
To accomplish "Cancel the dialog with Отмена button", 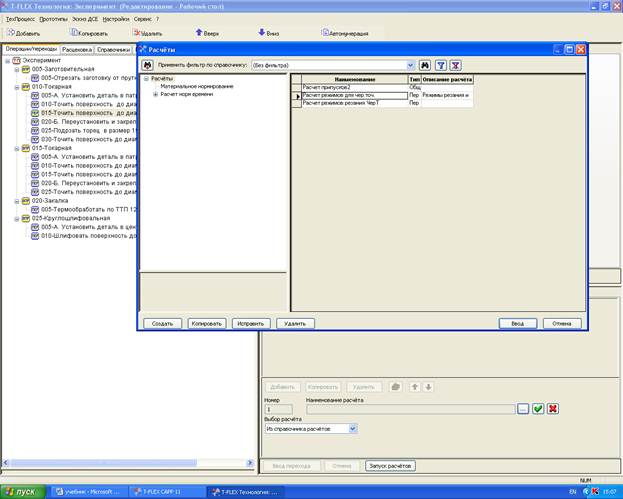I will pos(562,324).
